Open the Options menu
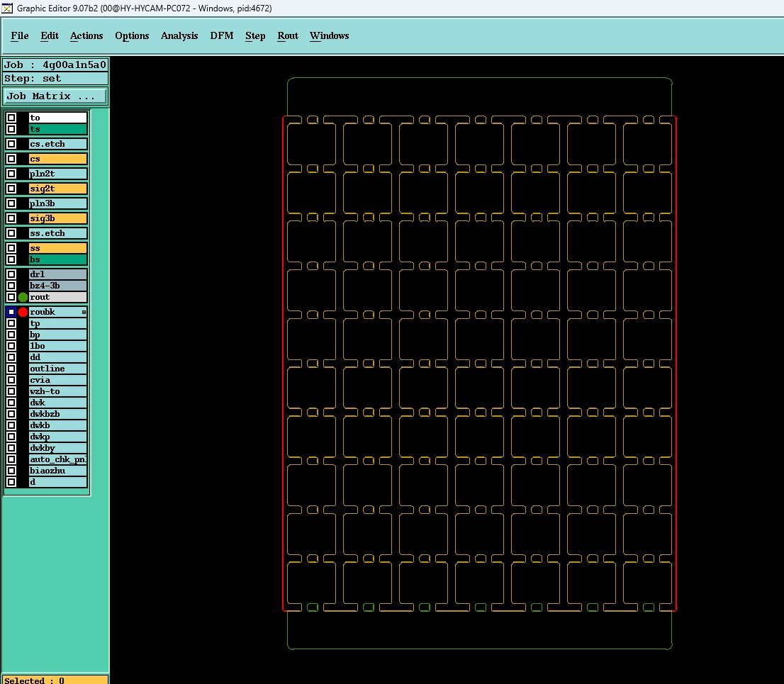 pyautogui.click(x=132, y=36)
